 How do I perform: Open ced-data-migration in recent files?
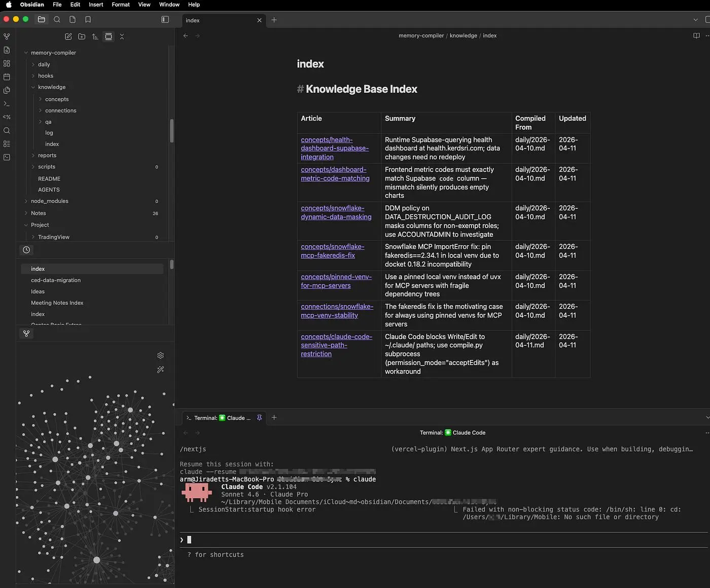pyautogui.click(x=56, y=280)
